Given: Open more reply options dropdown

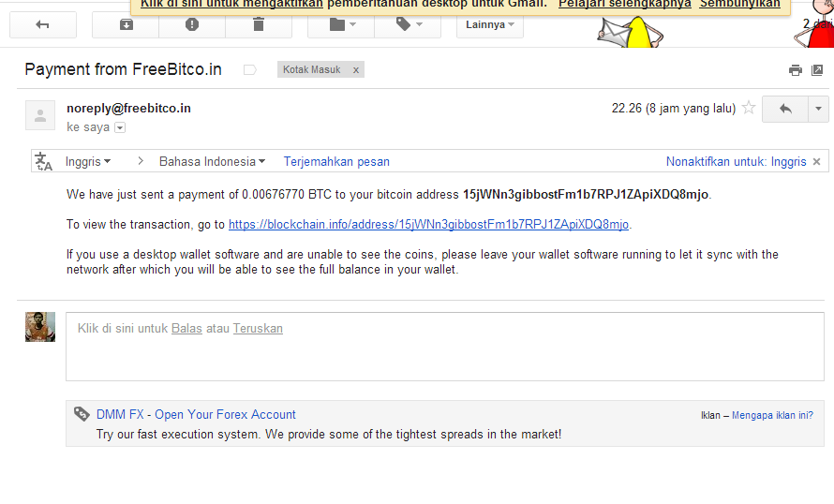Looking at the screenshot, I should [819, 109].
